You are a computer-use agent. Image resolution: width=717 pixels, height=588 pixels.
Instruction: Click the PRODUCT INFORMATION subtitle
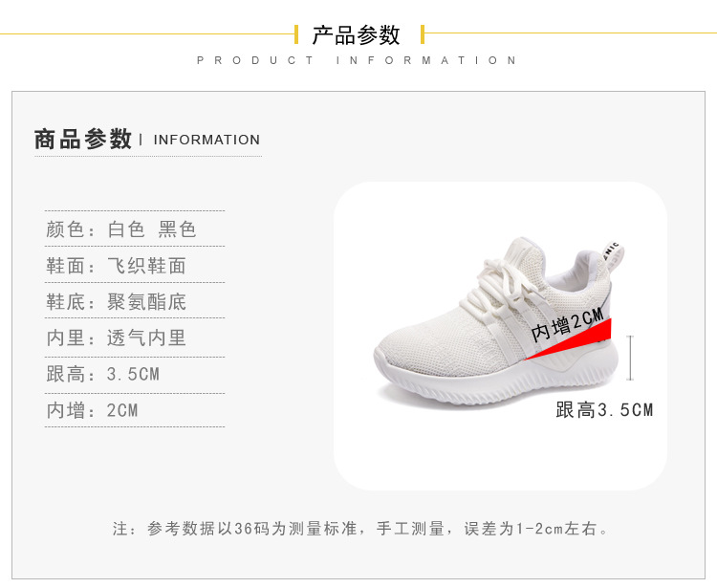(x=358, y=60)
